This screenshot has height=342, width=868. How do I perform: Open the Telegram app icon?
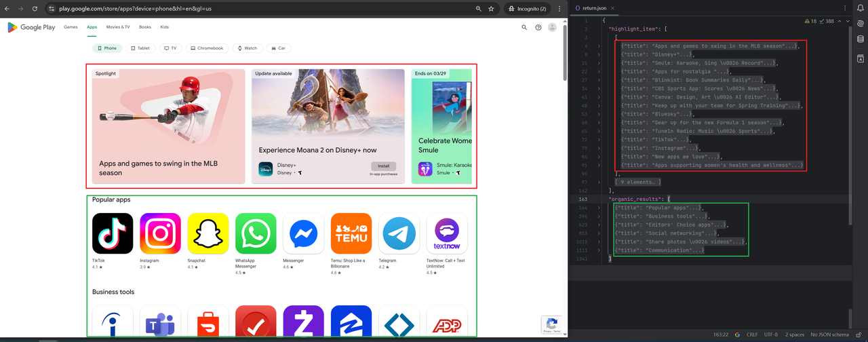pos(399,233)
